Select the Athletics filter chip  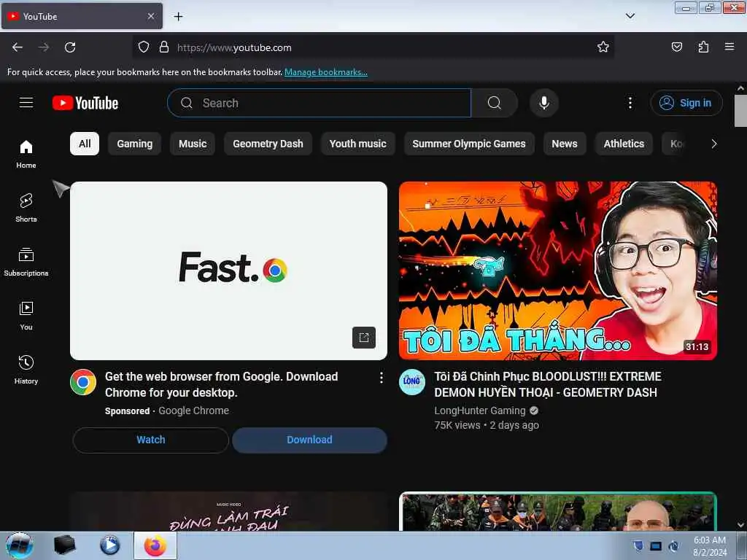pyautogui.click(x=624, y=144)
